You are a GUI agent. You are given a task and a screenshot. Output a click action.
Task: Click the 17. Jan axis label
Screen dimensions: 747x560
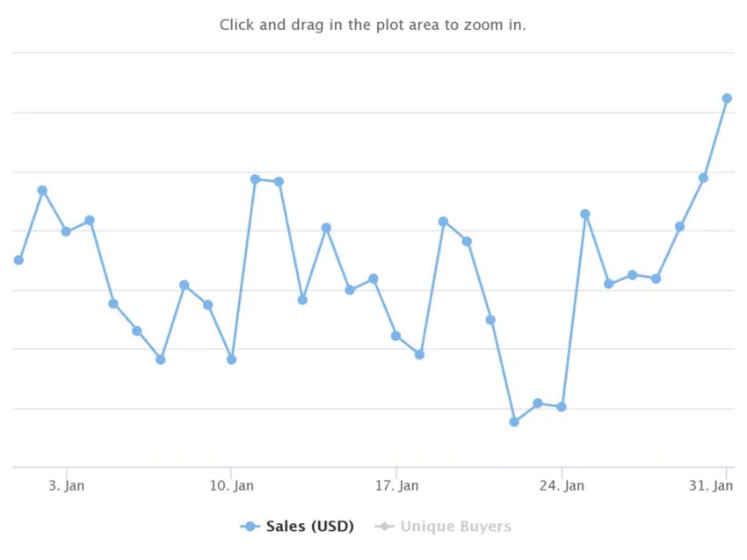point(397,485)
